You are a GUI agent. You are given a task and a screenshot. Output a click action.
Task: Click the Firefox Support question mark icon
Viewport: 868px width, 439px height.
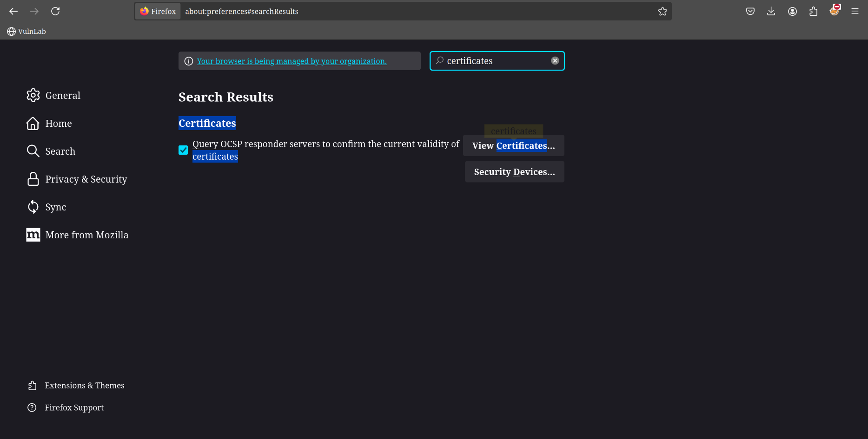click(x=32, y=407)
